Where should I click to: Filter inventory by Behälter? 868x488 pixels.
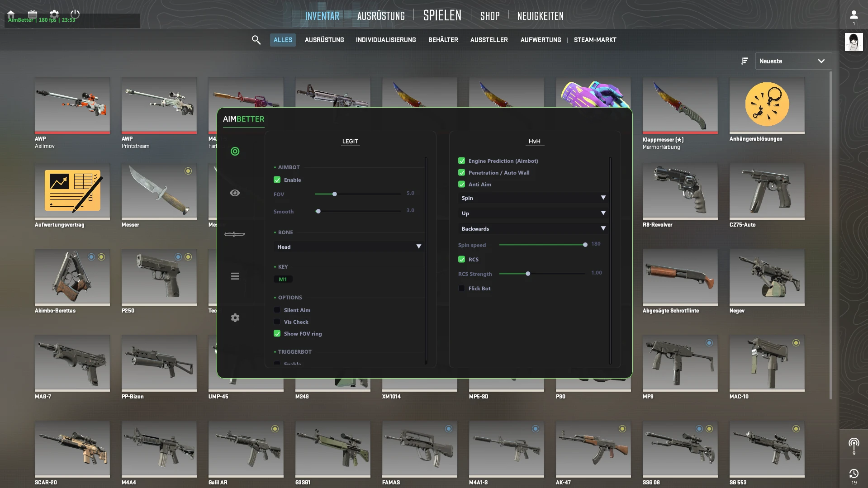pos(443,40)
